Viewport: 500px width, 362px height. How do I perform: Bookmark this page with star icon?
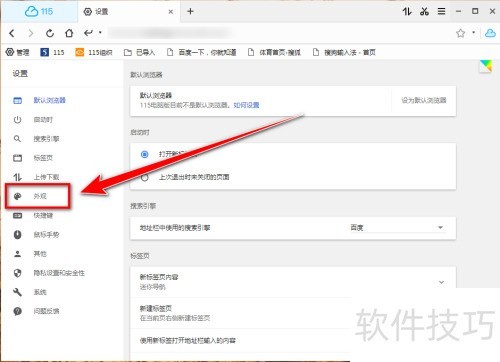(461, 33)
